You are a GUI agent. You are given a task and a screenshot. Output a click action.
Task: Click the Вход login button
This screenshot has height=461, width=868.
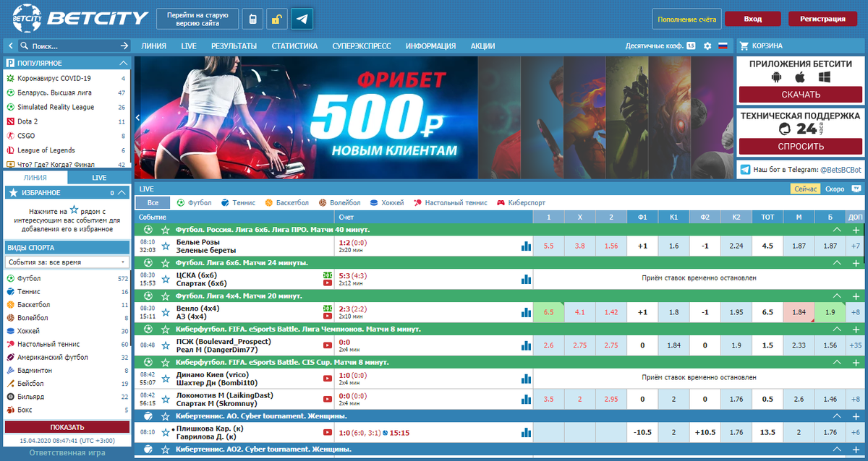click(752, 19)
